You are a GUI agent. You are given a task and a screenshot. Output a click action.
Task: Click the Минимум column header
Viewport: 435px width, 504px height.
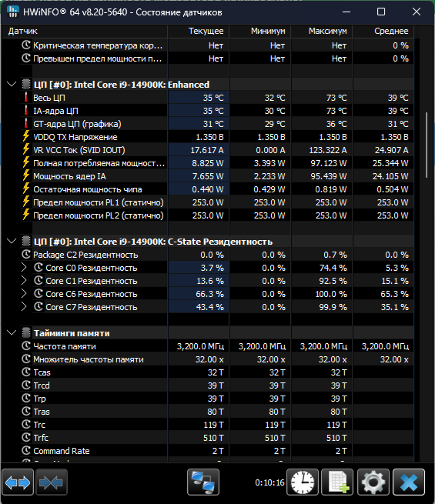point(260,32)
